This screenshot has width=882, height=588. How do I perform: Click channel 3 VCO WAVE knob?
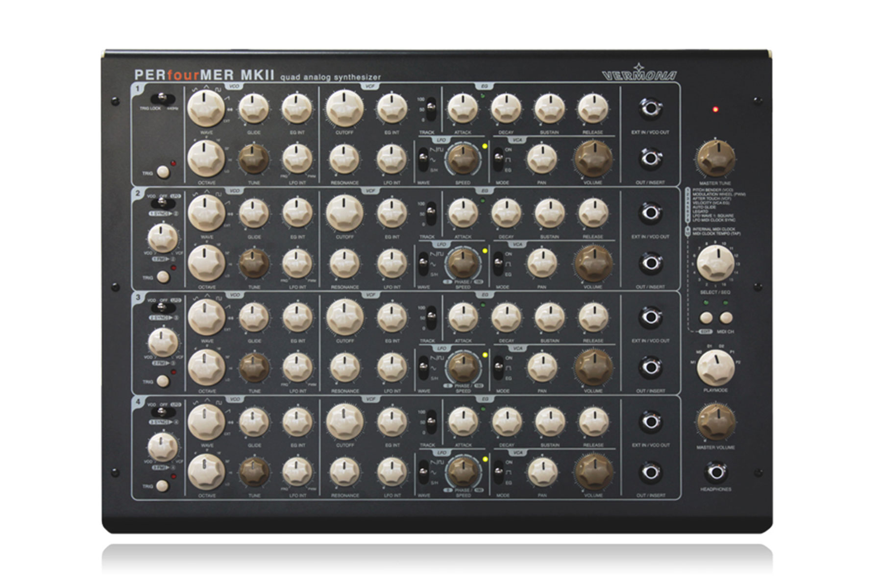click(207, 317)
